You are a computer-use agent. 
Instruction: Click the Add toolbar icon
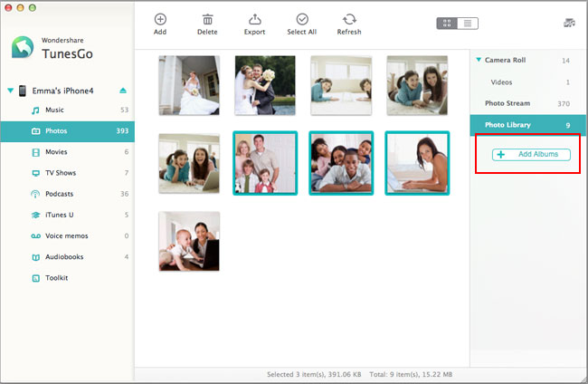tap(160, 19)
